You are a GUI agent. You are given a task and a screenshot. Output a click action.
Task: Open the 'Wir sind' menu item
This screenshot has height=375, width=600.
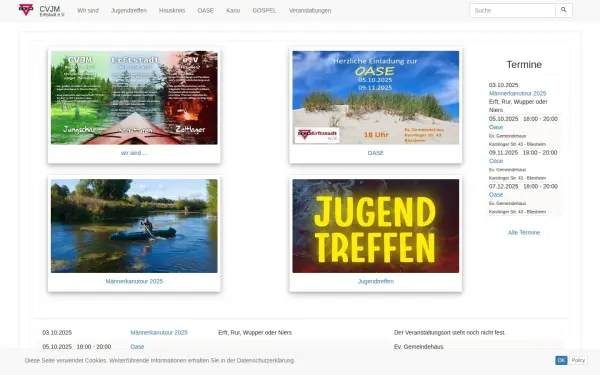[x=88, y=11]
